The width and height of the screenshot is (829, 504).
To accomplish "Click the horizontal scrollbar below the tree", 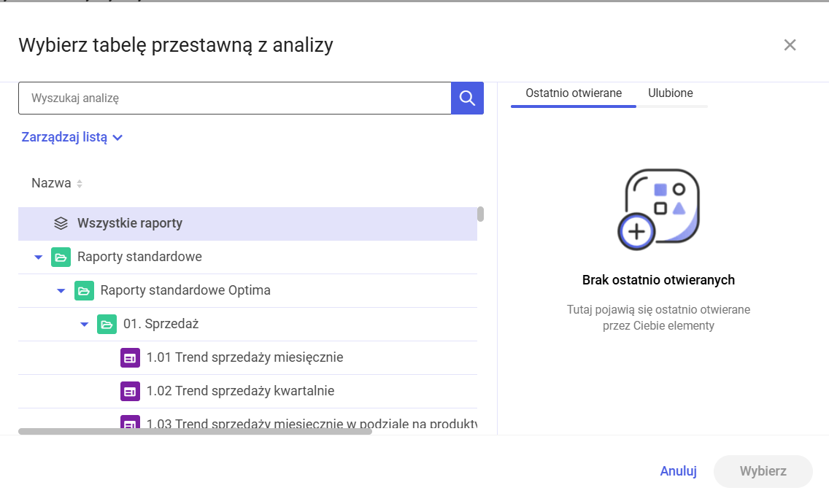I will 195,432.
